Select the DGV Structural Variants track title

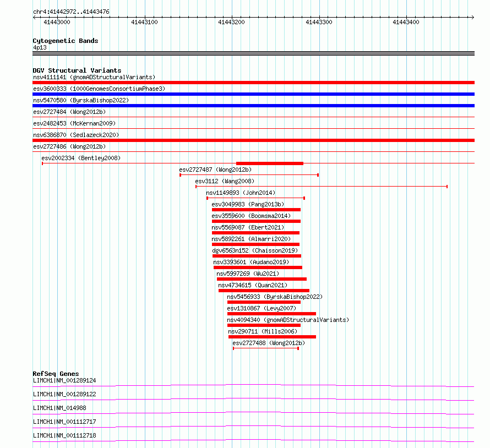(x=77, y=70)
